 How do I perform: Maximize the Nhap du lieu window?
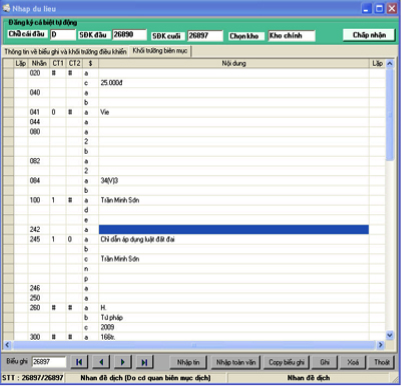(x=379, y=8)
